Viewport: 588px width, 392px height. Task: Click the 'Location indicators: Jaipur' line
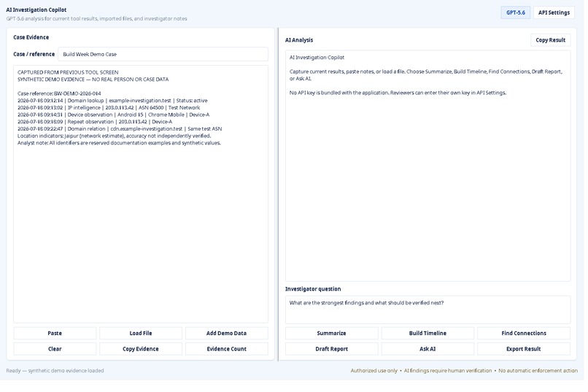coord(114,136)
